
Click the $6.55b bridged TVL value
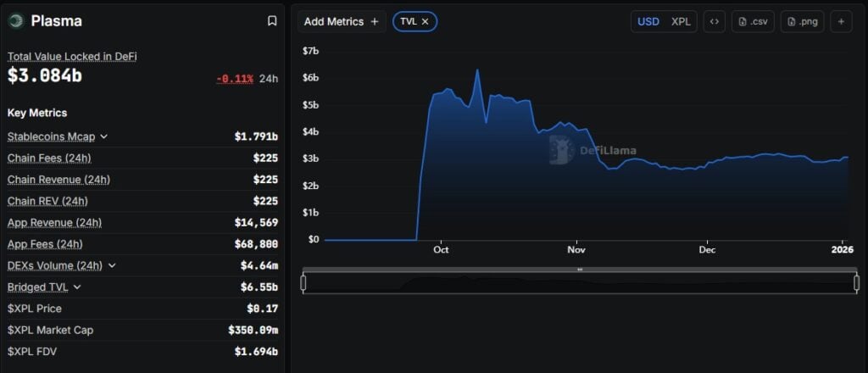pos(259,287)
